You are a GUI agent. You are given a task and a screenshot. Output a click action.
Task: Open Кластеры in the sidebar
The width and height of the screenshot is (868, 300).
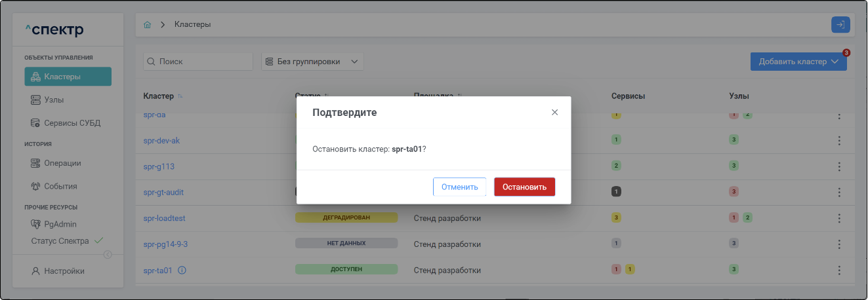coord(68,77)
